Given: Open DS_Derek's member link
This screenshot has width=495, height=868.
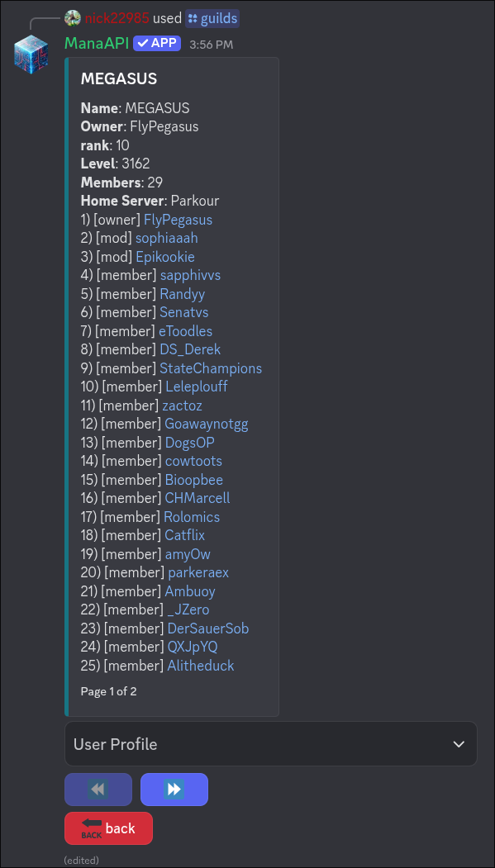Looking at the screenshot, I should tap(190, 349).
